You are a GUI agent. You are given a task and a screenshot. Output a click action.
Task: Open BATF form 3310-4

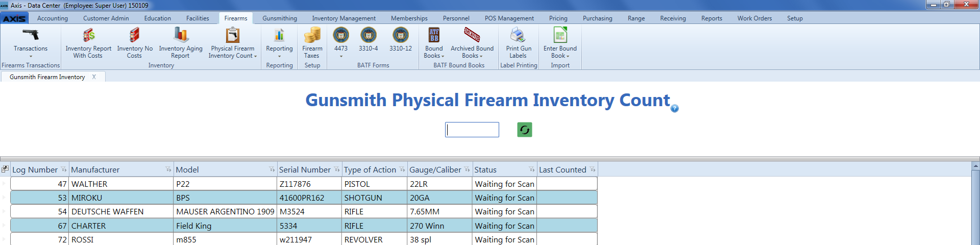[x=369, y=40]
